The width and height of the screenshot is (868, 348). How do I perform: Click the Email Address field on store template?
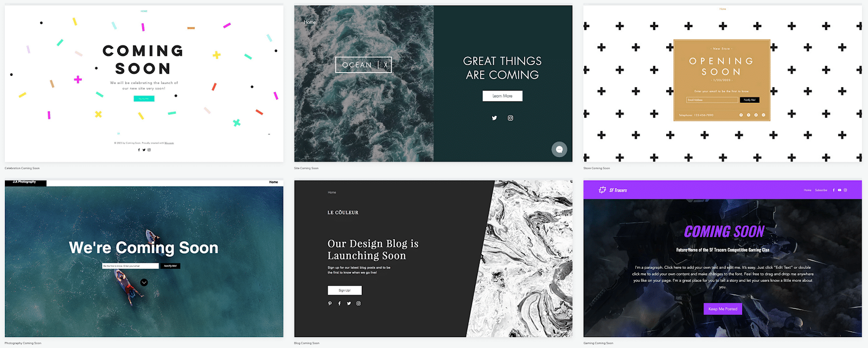tap(712, 100)
